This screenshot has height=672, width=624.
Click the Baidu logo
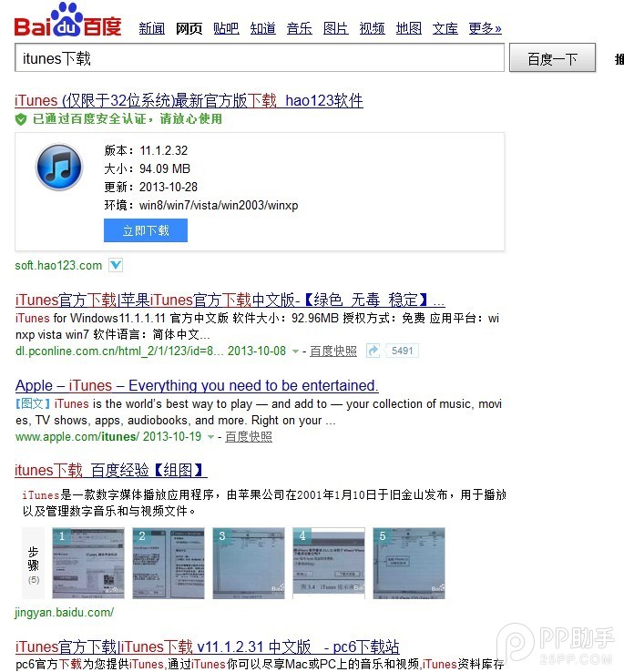[x=67, y=20]
